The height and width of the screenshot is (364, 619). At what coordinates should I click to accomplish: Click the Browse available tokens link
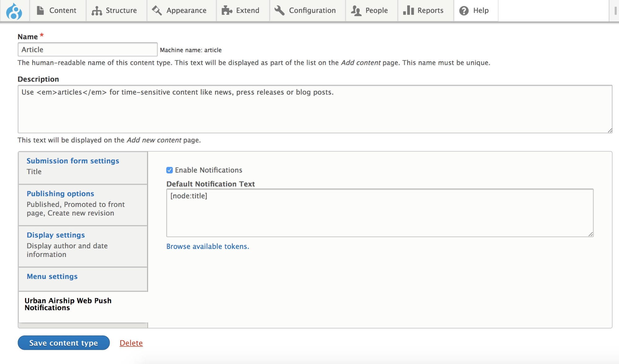tap(207, 246)
